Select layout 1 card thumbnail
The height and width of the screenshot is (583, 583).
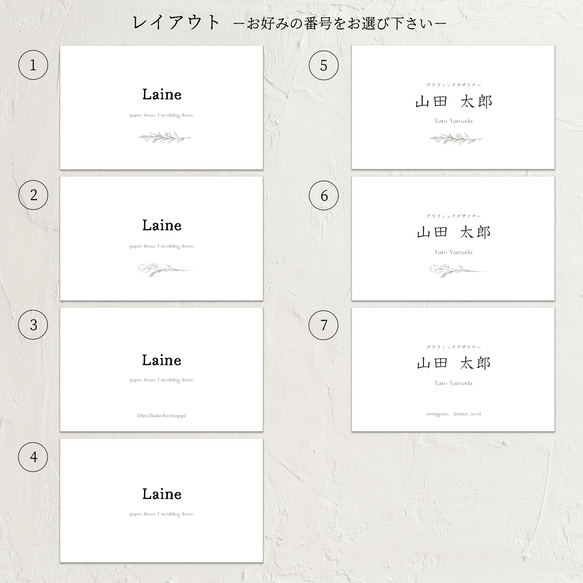point(161,108)
